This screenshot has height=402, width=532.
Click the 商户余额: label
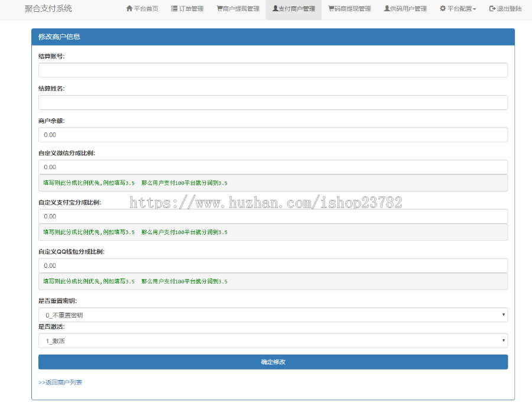coord(51,121)
